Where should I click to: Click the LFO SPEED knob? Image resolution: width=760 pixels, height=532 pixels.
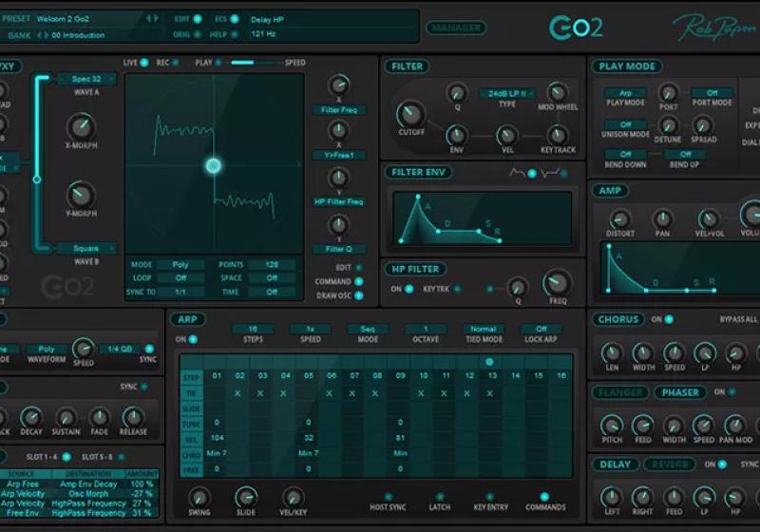tap(84, 349)
